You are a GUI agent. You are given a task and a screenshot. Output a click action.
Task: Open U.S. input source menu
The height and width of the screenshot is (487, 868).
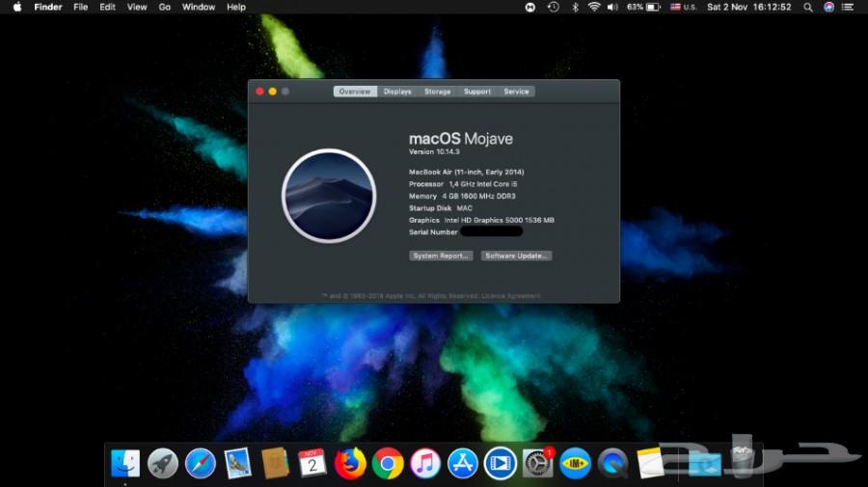click(684, 7)
